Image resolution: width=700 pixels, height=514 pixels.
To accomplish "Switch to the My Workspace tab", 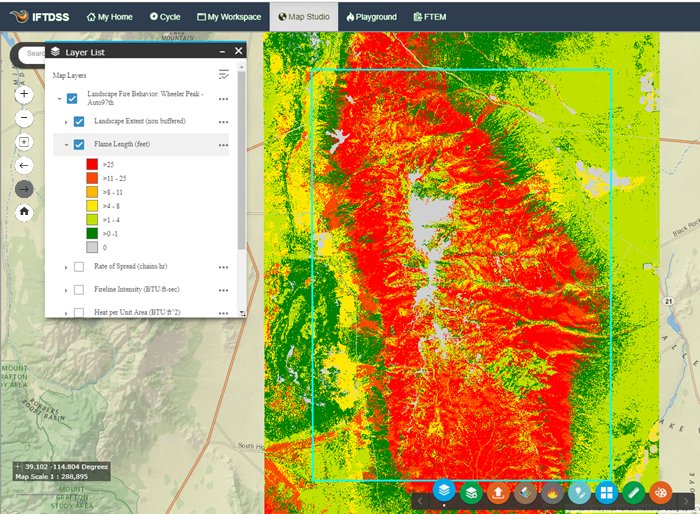I will pos(229,17).
